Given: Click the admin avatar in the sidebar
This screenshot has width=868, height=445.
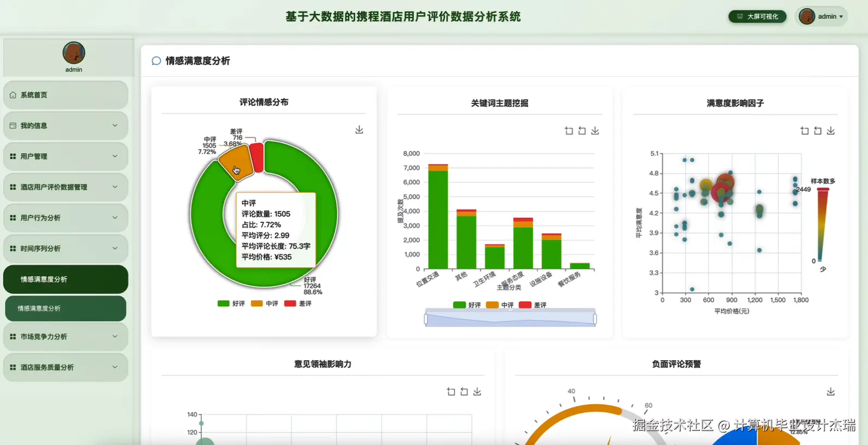Looking at the screenshot, I should pyautogui.click(x=73, y=53).
